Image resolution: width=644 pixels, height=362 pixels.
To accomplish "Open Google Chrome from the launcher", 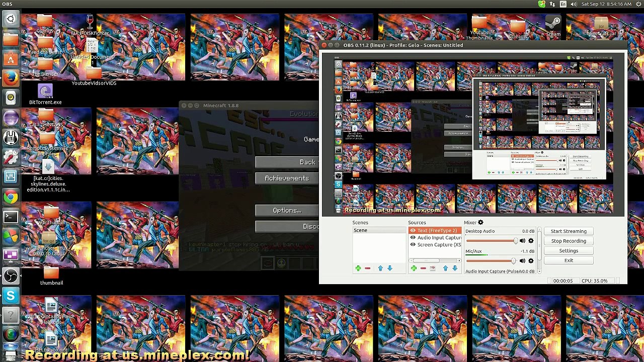I will 11,197.
